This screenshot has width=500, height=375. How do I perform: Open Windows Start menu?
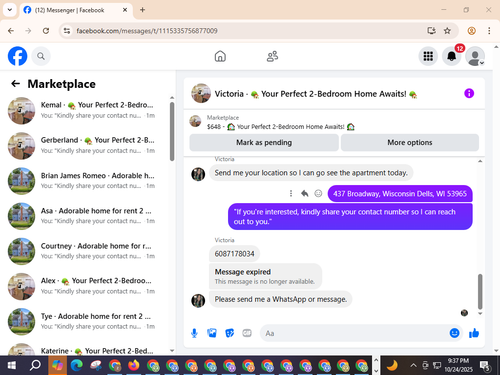[12, 365]
